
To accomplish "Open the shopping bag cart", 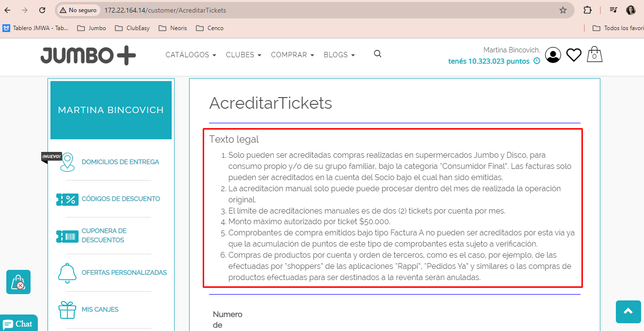I will [x=595, y=54].
